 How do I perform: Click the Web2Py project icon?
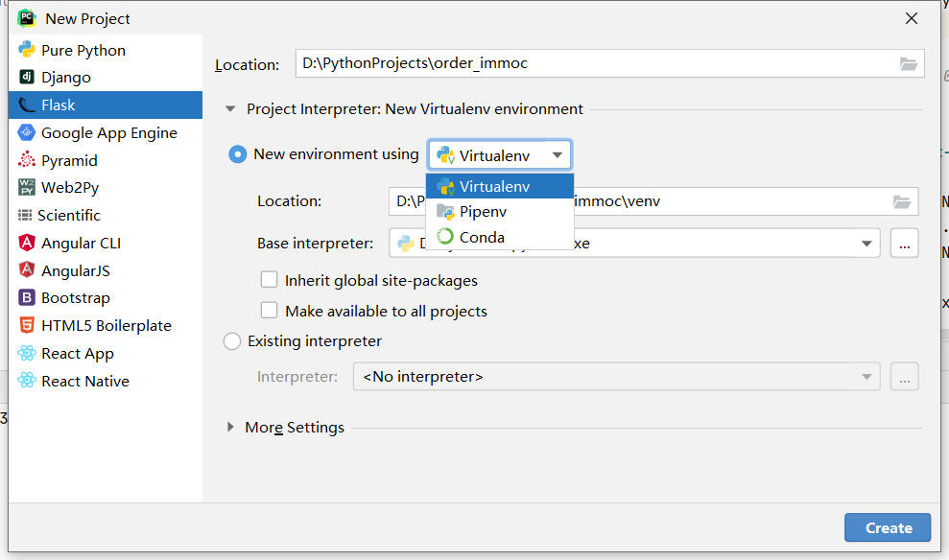(27, 188)
